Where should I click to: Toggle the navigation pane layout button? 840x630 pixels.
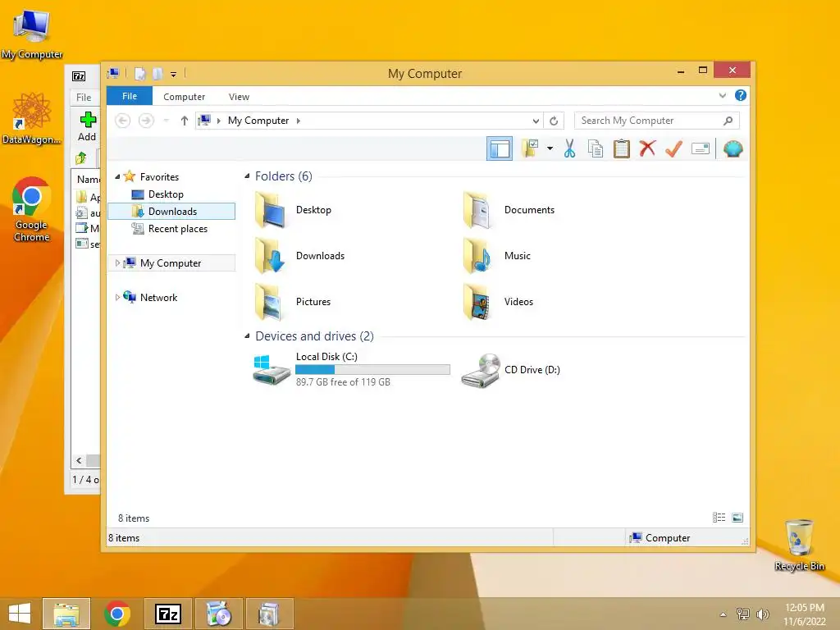pyautogui.click(x=500, y=148)
